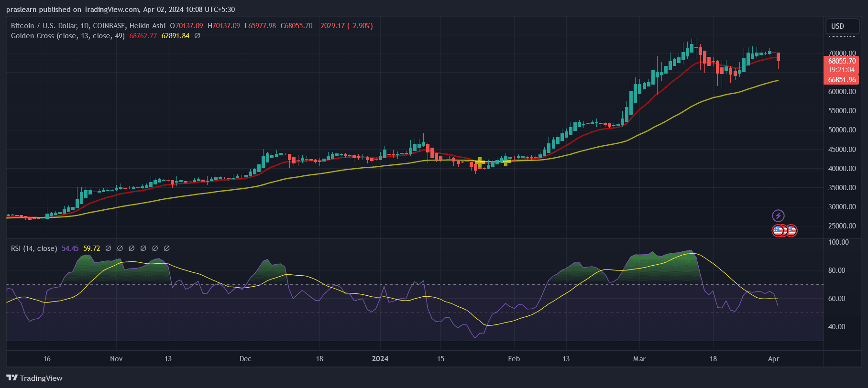
Task: Open the USD currency selector
Action: click(x=838, y=26)
